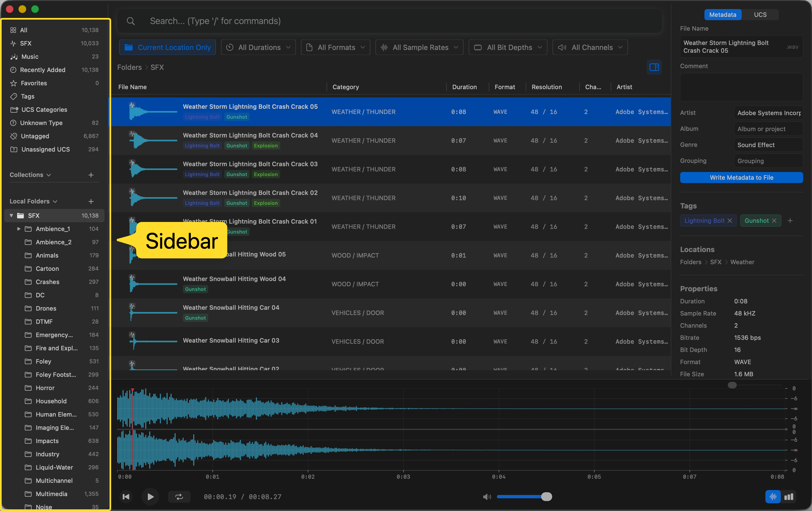Sort by Duration column header
The width and height of the screenshot is (812, 511).
pos(464,87)
